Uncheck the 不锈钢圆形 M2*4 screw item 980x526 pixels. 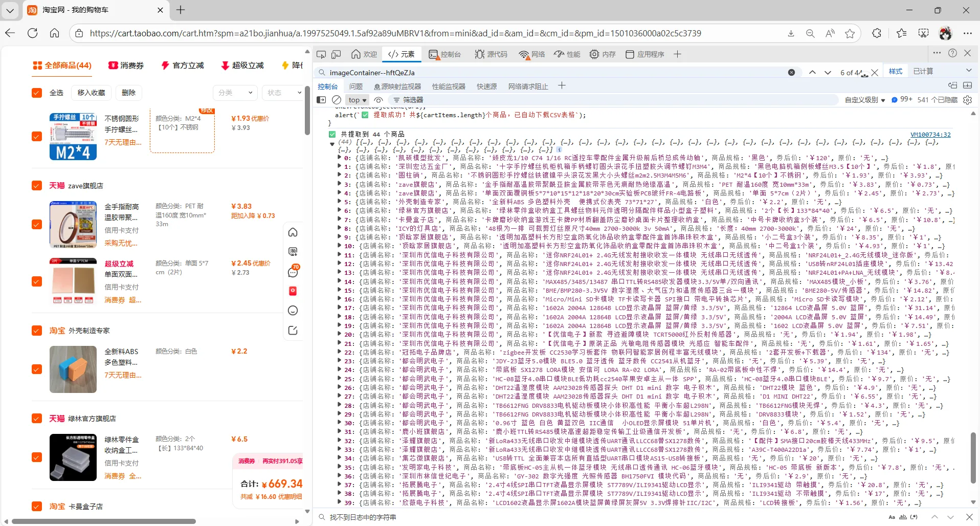click(x=37, y=136)
